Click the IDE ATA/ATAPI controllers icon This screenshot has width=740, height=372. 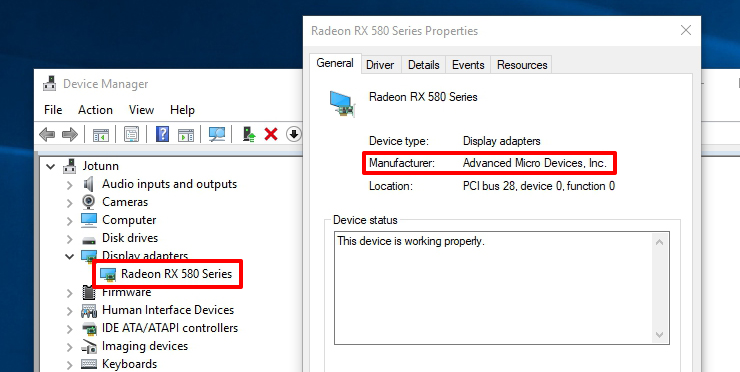89,328
